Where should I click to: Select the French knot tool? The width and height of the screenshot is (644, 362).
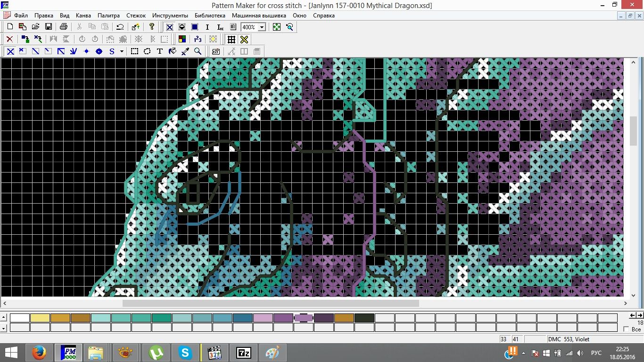coord(86,51)
